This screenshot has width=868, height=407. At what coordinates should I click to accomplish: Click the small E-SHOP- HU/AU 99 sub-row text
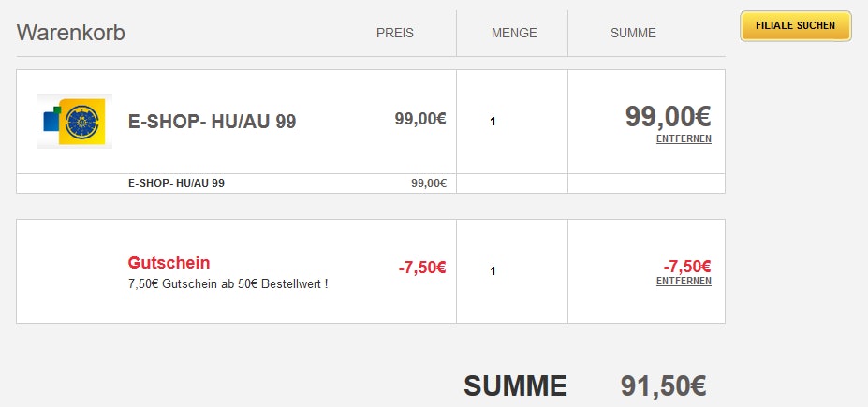tap(176, 183)
